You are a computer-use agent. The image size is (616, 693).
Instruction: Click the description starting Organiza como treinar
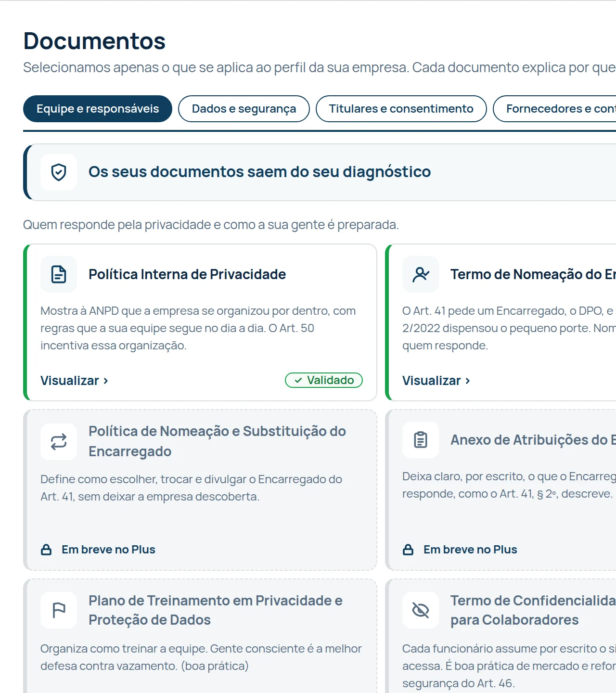pyautogui.click(x=201, y=657)
